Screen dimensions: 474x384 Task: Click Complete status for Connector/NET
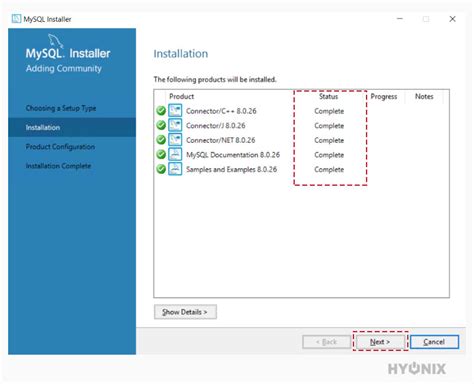pos(329,140)
